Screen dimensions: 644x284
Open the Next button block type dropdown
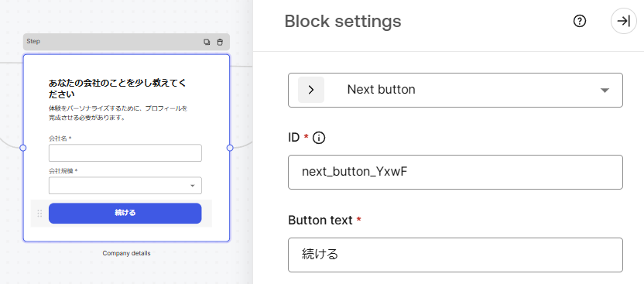pos(455,91)
